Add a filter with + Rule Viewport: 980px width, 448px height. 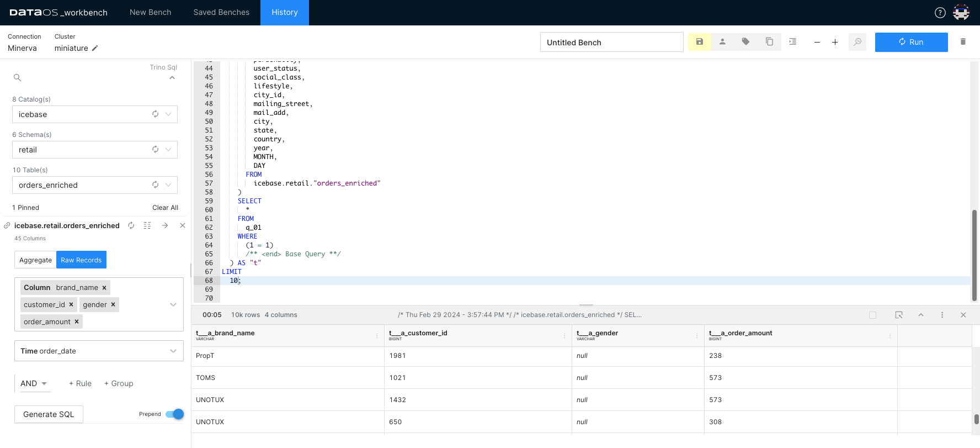(80, 383)
